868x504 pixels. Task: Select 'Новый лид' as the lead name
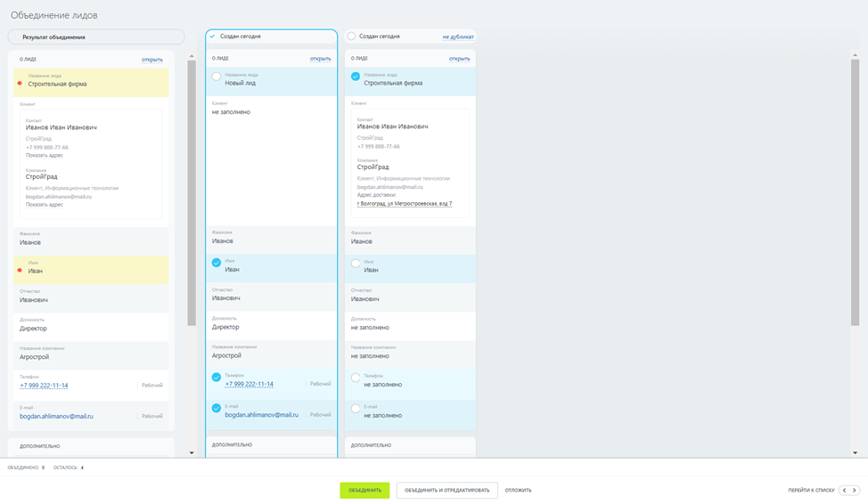(217, 77)
